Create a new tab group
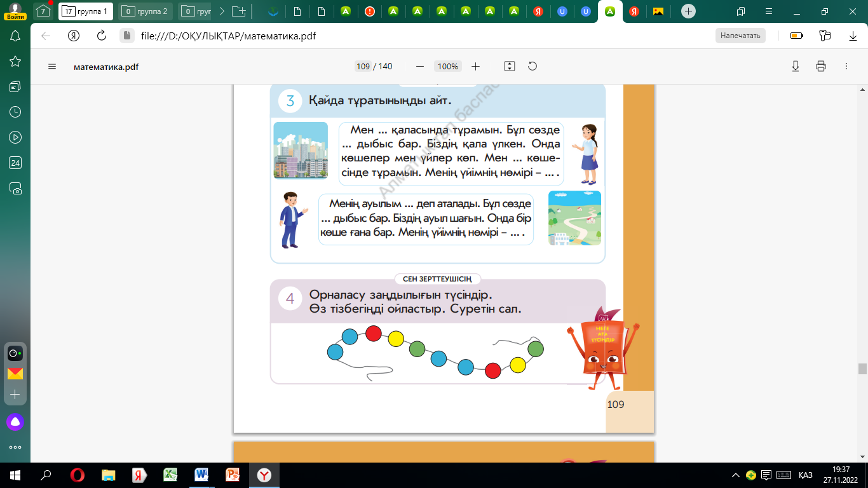868x488 pixels. click(239, 11)
